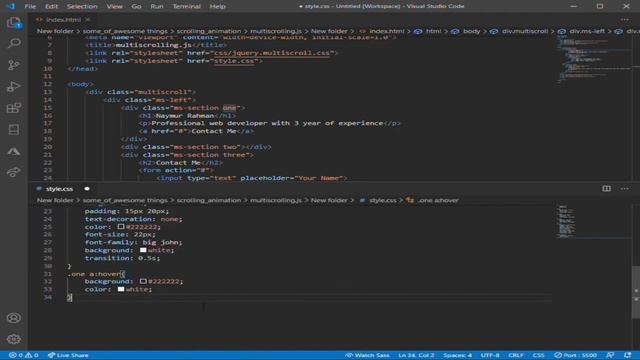Screen dimensions: 640x360
Task: Click multiscrolling.js breadcrumb in style.css editor
Action: pos(276,200)
